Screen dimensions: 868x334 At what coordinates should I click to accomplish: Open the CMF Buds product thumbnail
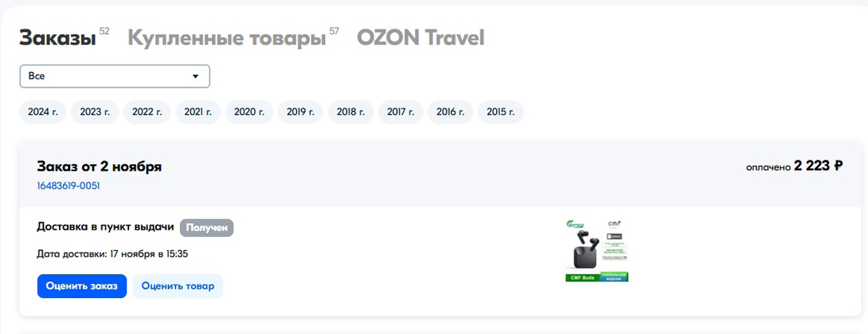596,250
